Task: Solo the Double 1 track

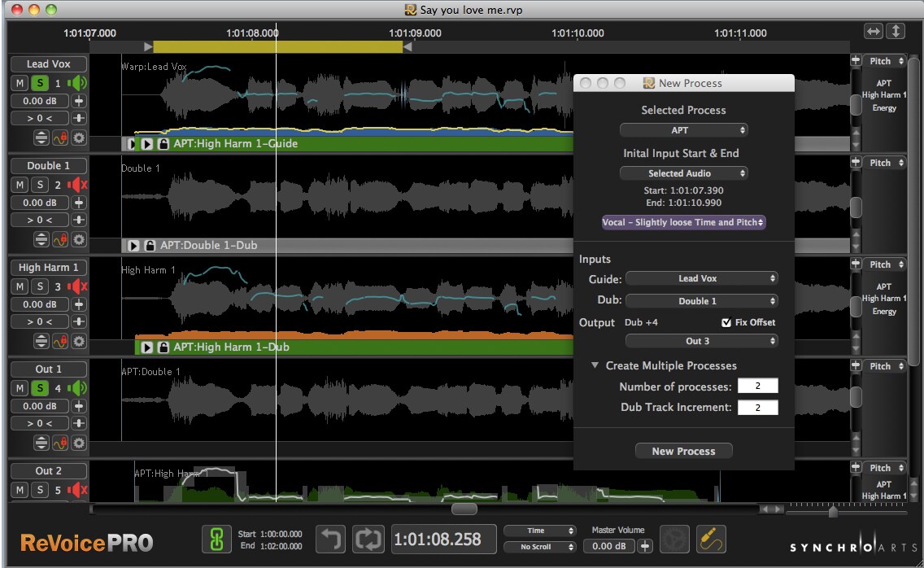Action: (40, 185)
